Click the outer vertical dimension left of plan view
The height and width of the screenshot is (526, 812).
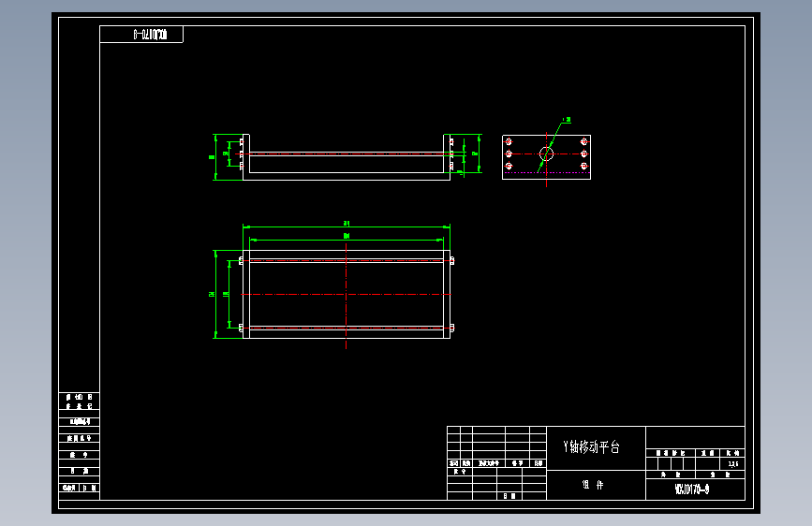tap(214, 294)
